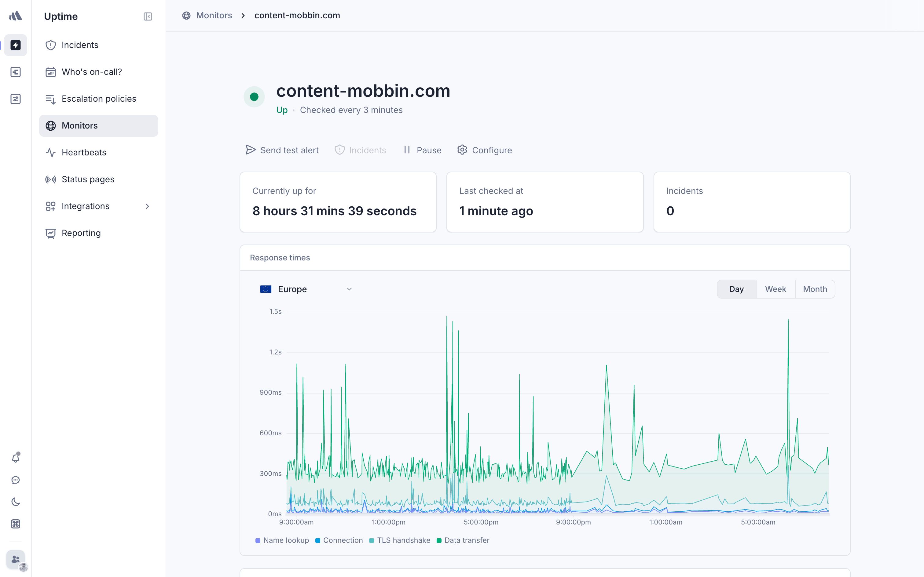Switch chart range to Month
Viewport: 924px width, 577px height.
(815, 289)
